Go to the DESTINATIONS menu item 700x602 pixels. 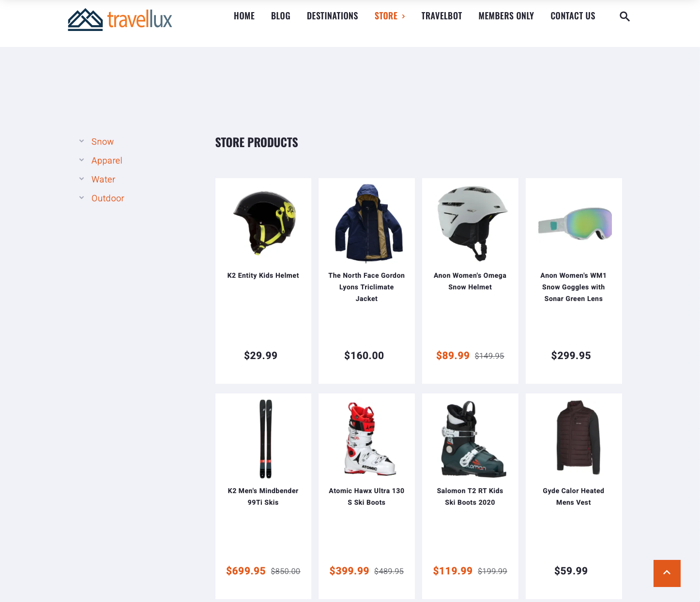[x=333, y=16]
